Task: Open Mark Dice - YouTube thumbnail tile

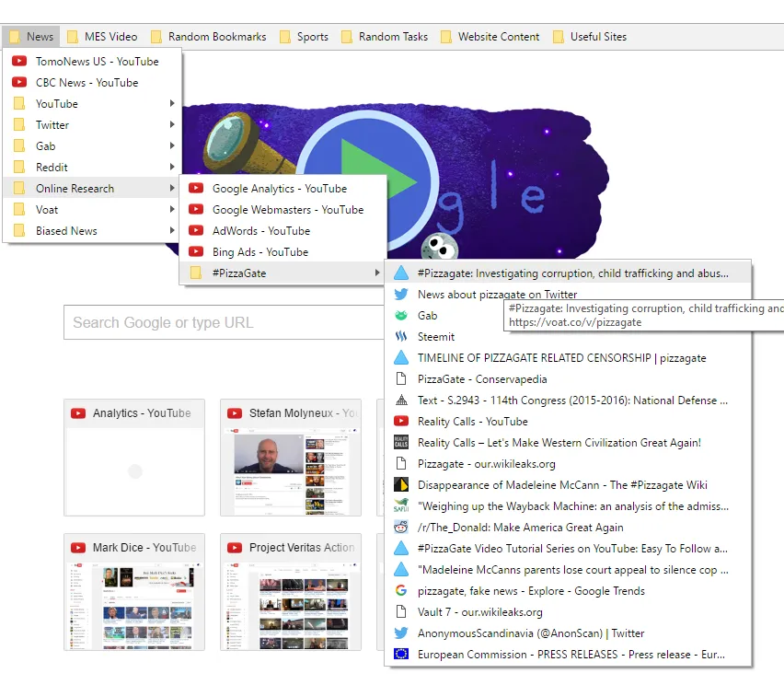Action: click(x=134, y=592)
